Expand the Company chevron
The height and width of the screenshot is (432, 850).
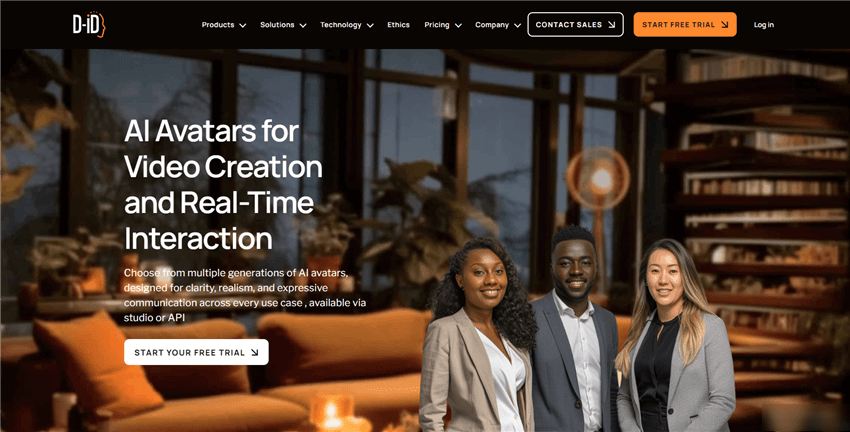tap(518, 25)
